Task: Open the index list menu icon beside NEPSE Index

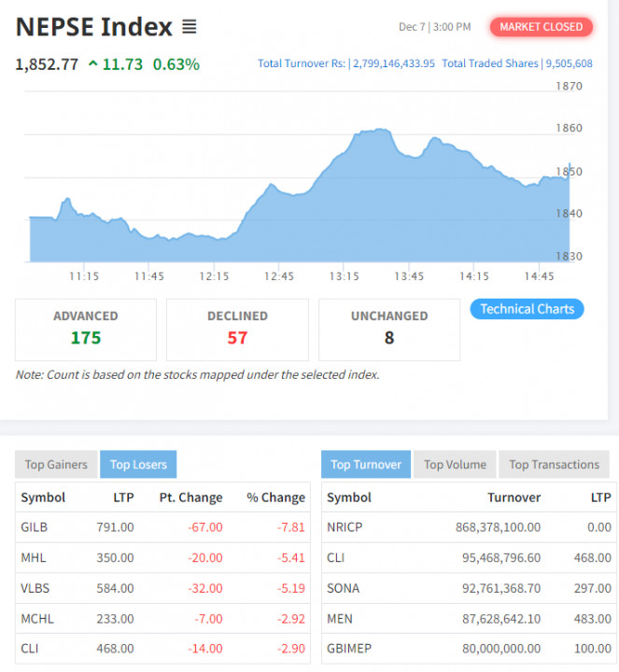Action: (189, 26)
